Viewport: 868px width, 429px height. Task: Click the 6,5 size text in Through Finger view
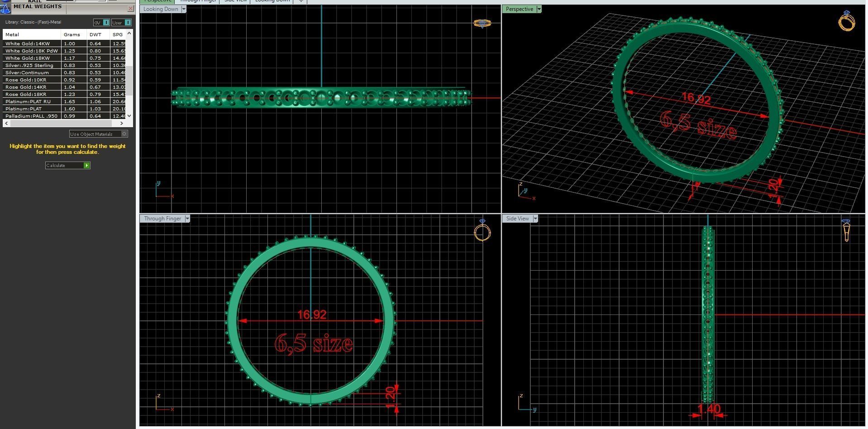pyautogui.click(x=314, y=344)
